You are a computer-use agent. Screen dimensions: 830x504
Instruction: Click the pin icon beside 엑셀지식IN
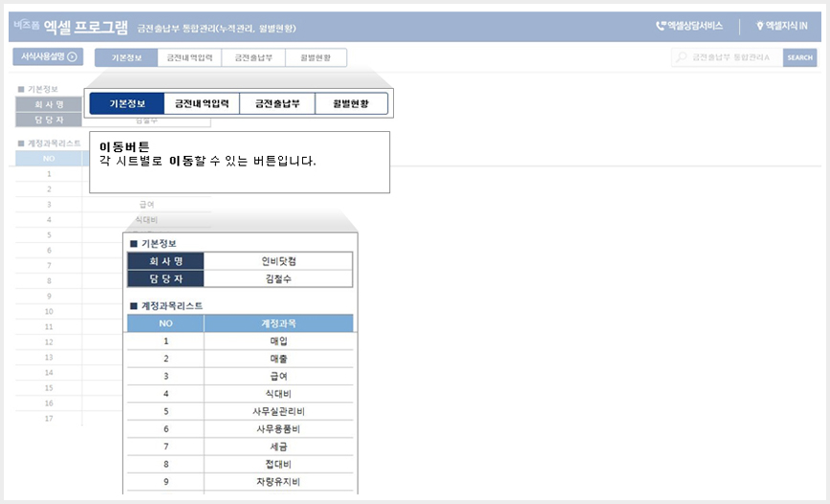(759, 26)
